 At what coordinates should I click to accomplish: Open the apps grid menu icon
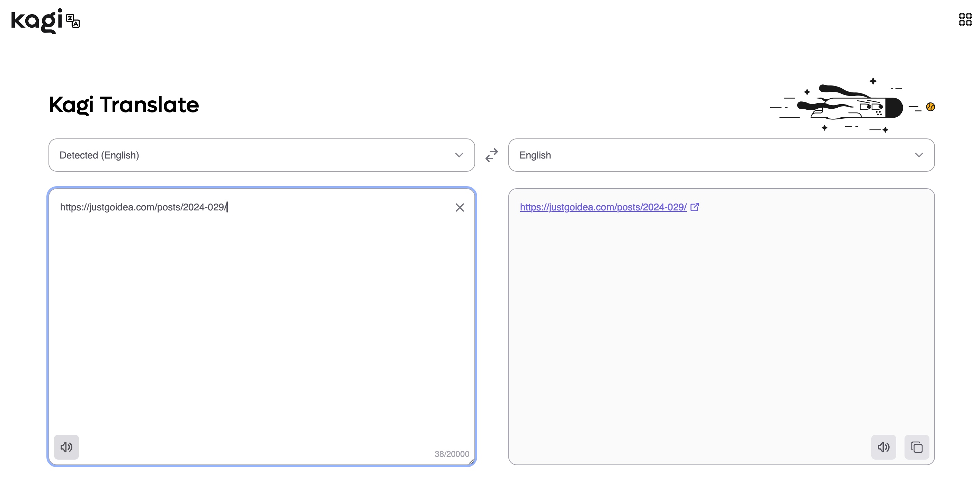point(965,19)
